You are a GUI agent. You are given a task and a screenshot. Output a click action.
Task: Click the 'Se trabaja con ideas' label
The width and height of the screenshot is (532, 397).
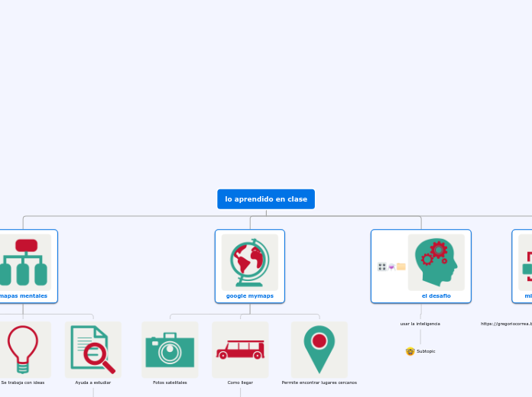[x=23, y=382]
